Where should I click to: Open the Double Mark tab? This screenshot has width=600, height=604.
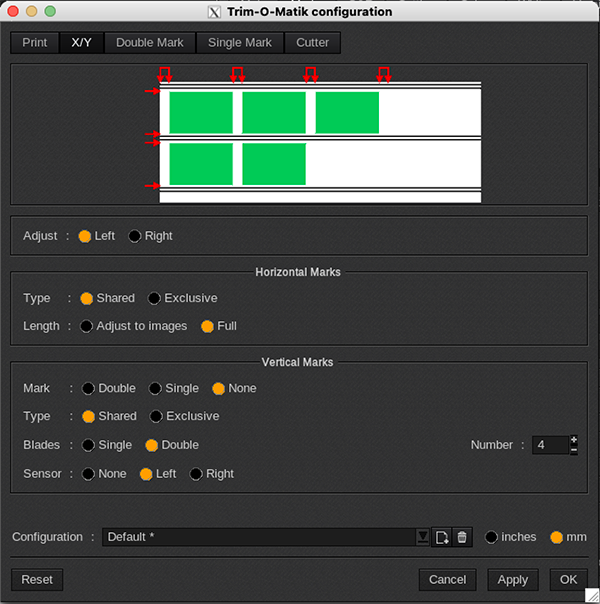click(150, 43)
